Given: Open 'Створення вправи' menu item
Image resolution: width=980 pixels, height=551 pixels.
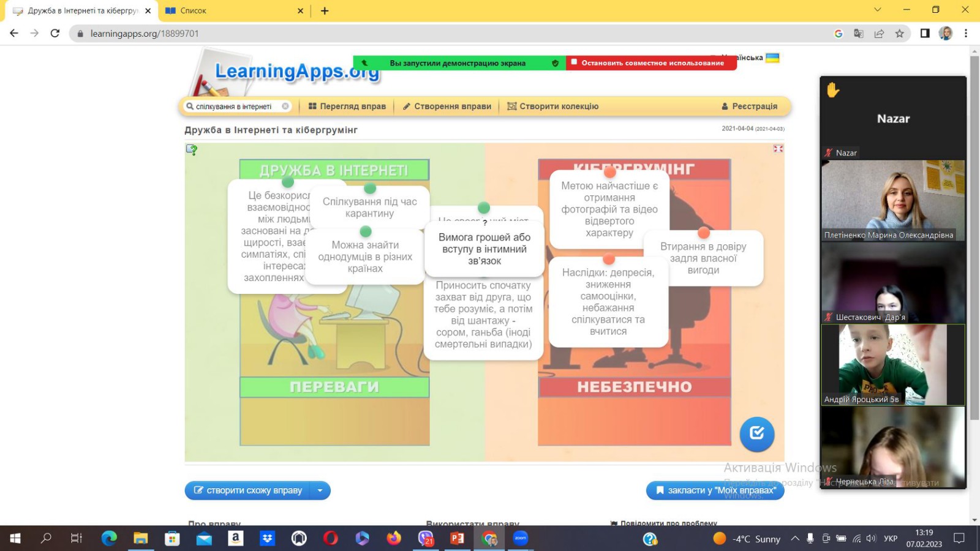Looking at the screenshot, I should [447, 106].
